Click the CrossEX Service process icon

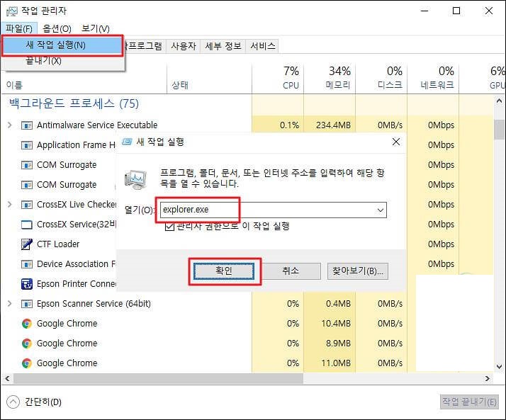(27, 225)
